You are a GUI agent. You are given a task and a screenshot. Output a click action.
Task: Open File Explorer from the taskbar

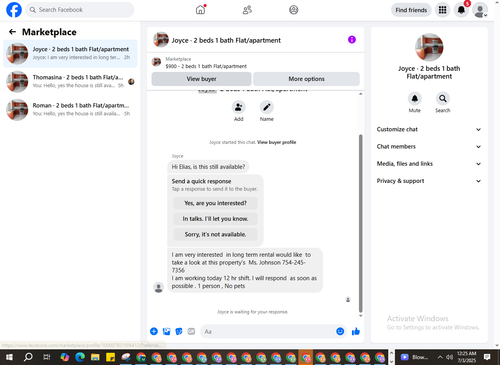coord(95,357)
